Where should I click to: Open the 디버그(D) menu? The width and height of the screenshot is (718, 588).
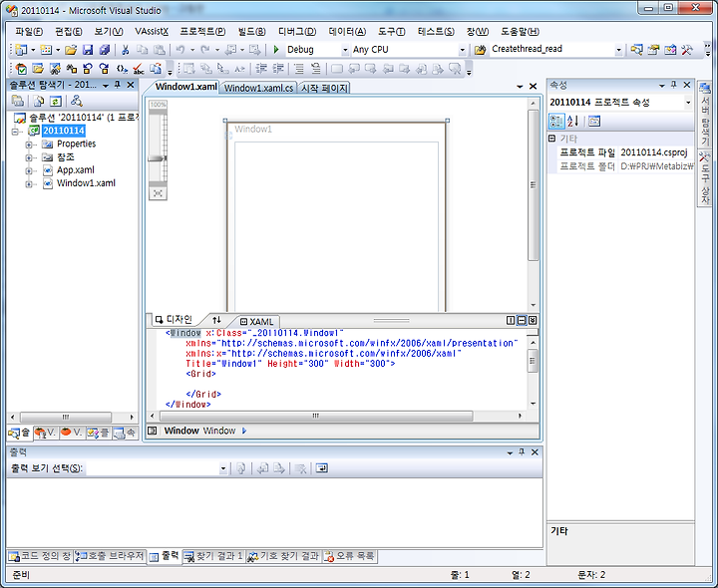(x=297, y=32)
